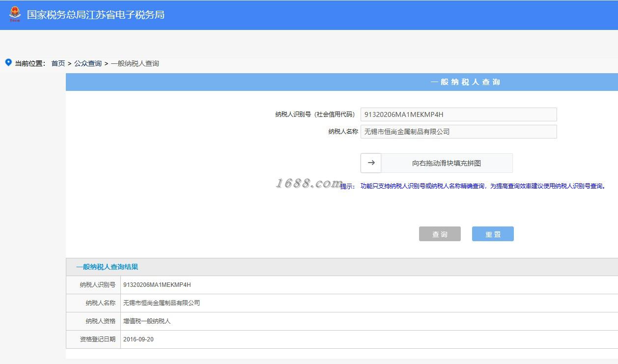
Task: Click the blue location pin icon
Action: tap(8, 62)
